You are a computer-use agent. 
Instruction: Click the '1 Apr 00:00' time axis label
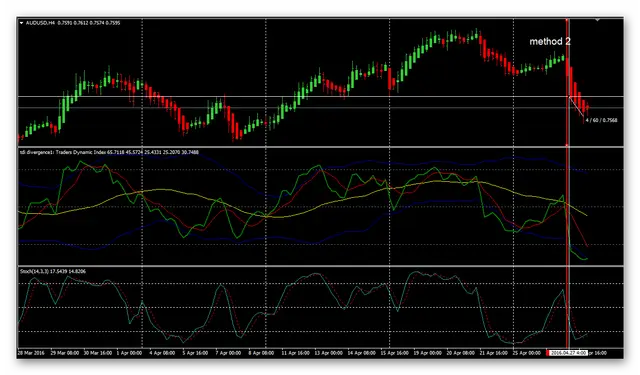129,353
